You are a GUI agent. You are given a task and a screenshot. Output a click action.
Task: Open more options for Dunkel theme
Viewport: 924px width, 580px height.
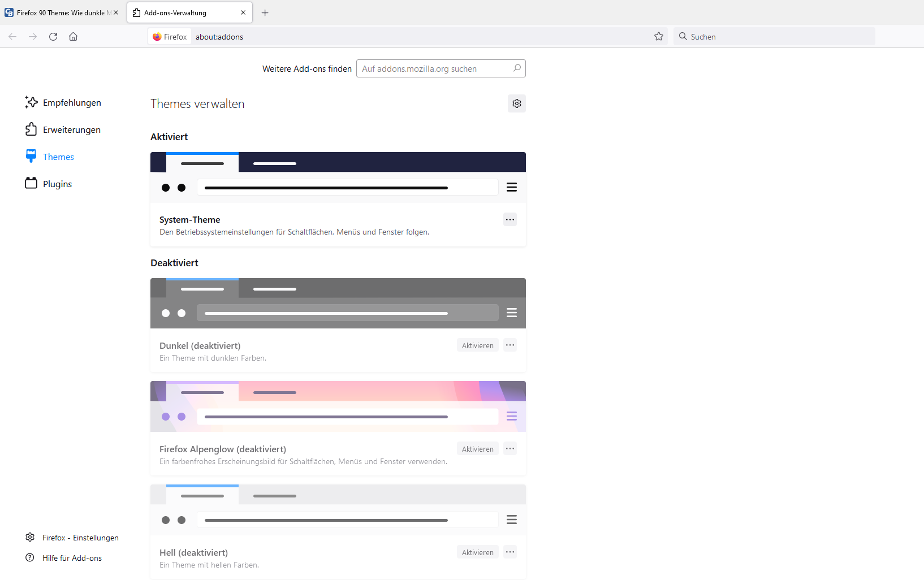pos(510,345)
